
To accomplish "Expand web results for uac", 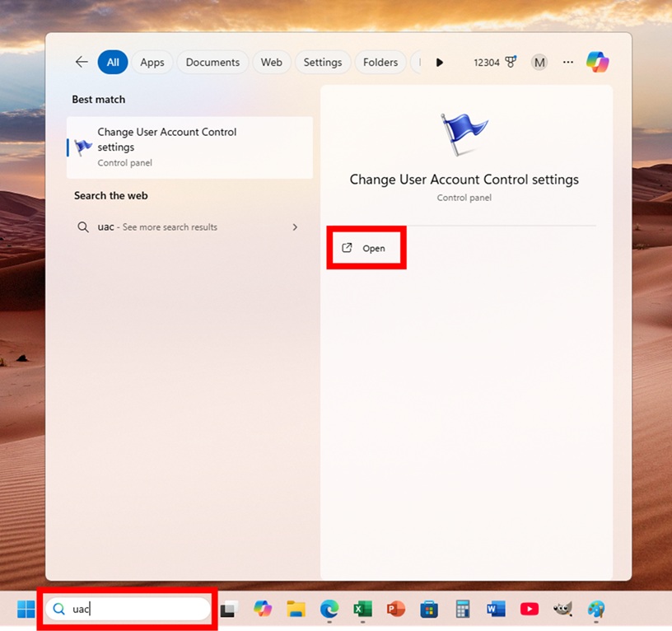I will 295,227.
